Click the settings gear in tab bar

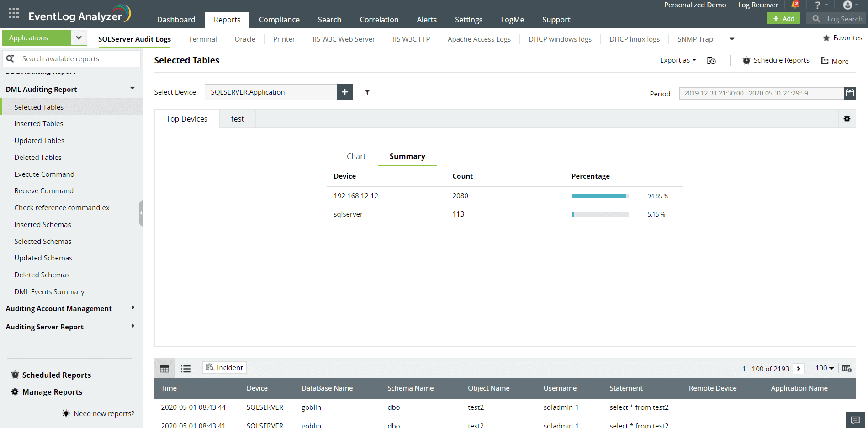pyautogui.click(x=847, y=119)
